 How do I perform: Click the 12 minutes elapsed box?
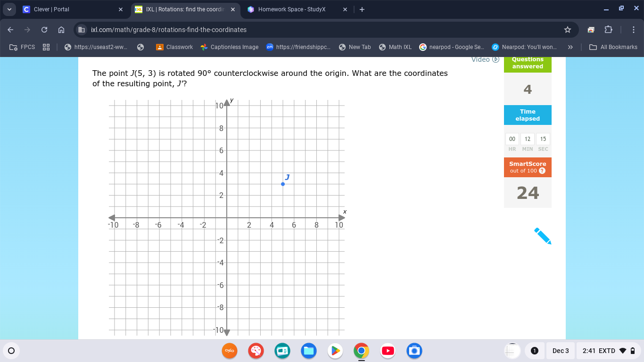coord(528,139)
